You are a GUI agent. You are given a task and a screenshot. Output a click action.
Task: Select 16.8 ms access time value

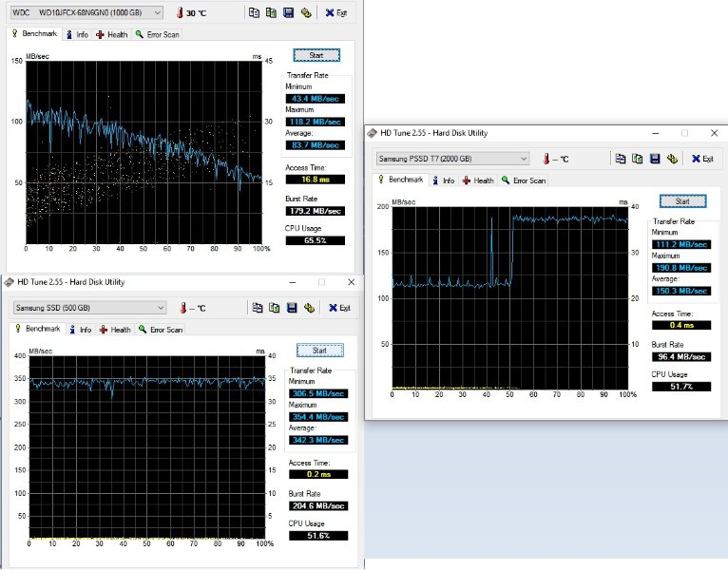(x=316, y=180)
